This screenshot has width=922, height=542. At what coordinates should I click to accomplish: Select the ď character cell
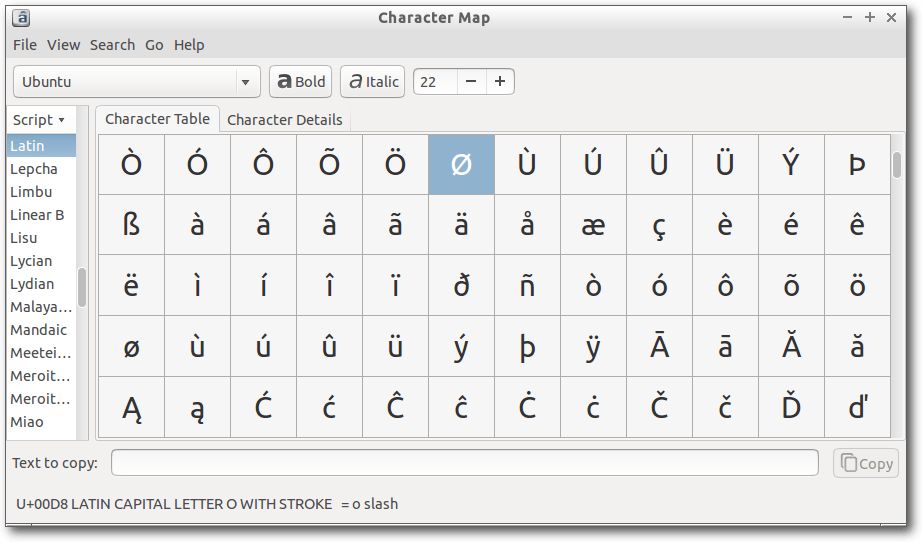(857, 407)
